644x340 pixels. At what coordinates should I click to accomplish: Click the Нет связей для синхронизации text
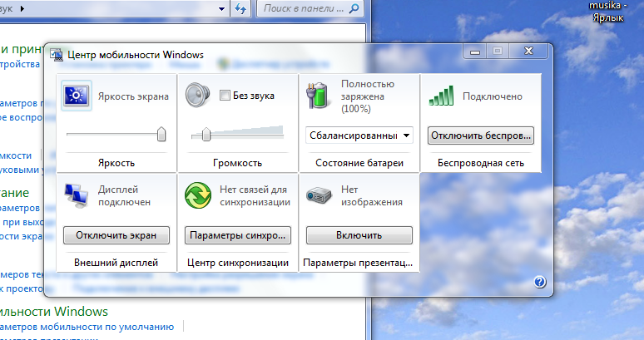pyautogui.click(x=255, y=195)
